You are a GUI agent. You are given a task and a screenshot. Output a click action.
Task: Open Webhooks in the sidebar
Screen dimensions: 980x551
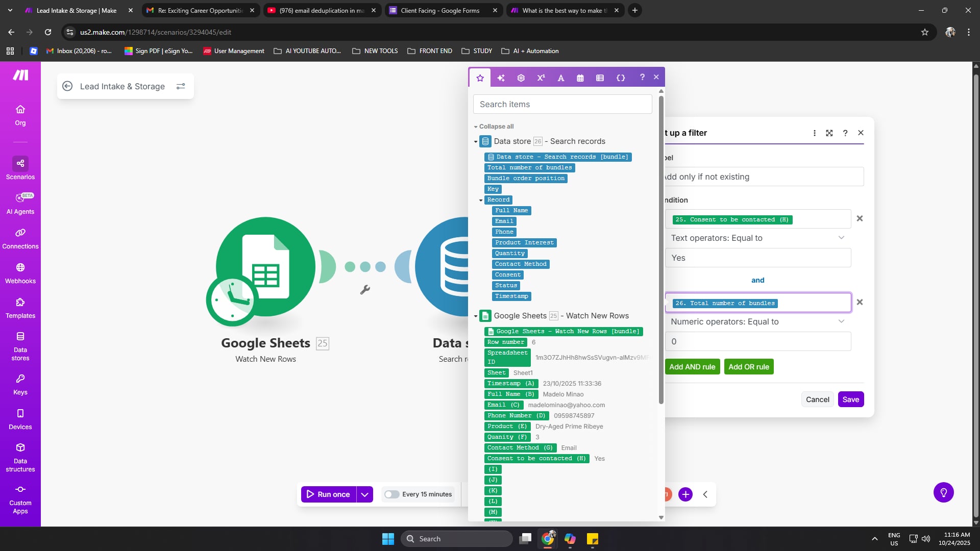coord(20,273)
